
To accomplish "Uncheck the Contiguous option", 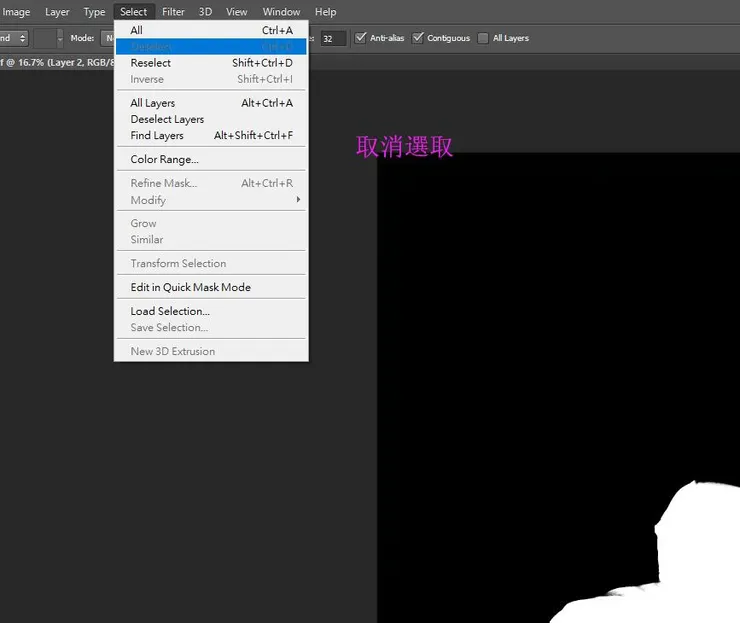I will coord(418,38).
